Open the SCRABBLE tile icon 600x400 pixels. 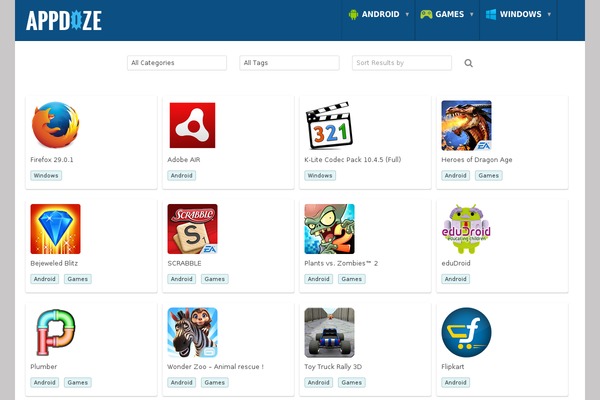(192, 229)
